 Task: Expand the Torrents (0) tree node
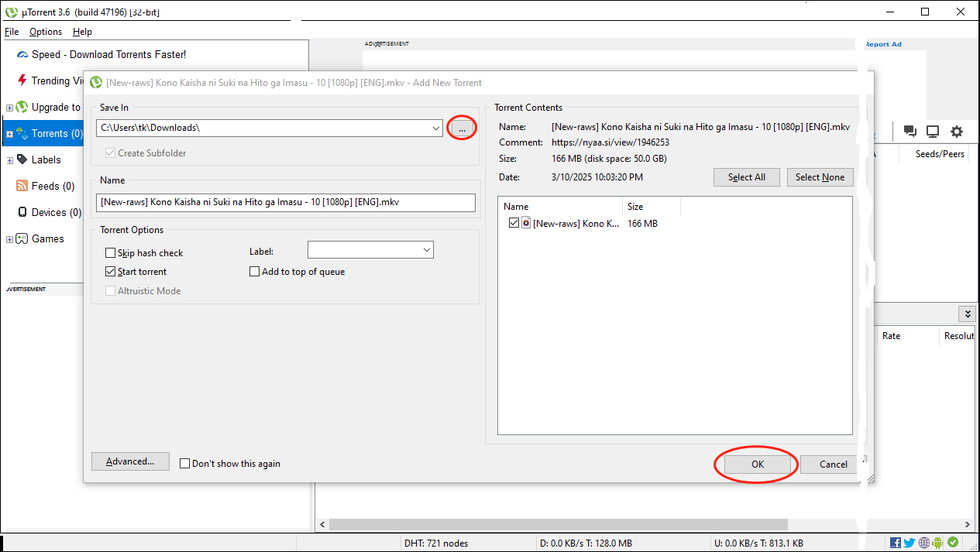9,134
